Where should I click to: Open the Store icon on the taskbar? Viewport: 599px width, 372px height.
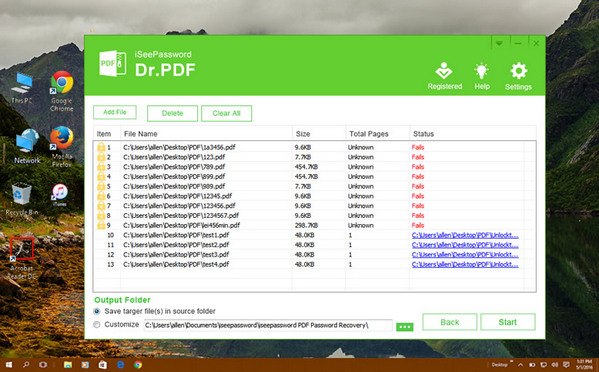103,365
